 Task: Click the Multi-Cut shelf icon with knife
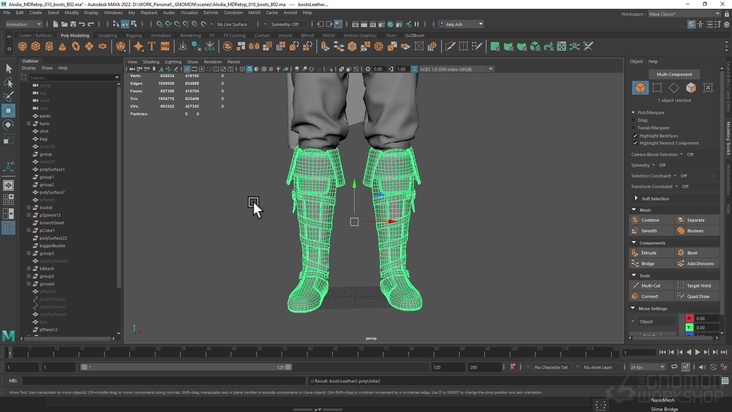coord(450,46)
